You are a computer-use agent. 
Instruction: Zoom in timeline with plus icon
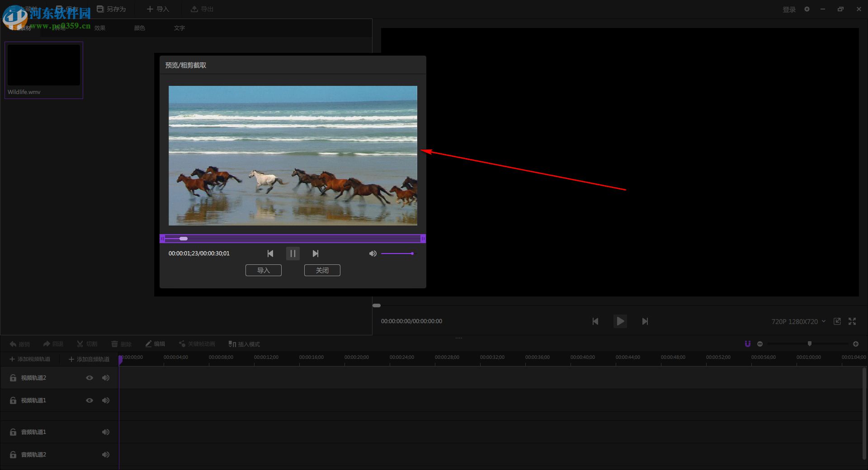pos(855,344)
